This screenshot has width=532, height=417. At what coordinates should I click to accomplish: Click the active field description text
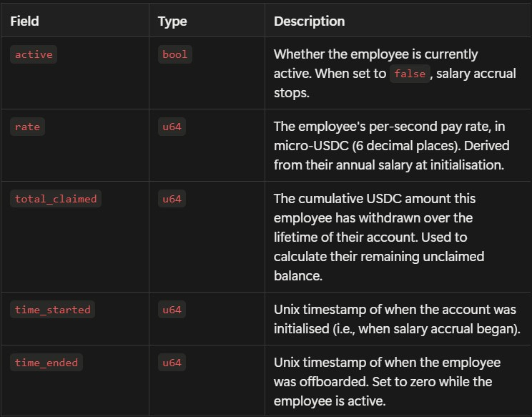click(375, 54)
